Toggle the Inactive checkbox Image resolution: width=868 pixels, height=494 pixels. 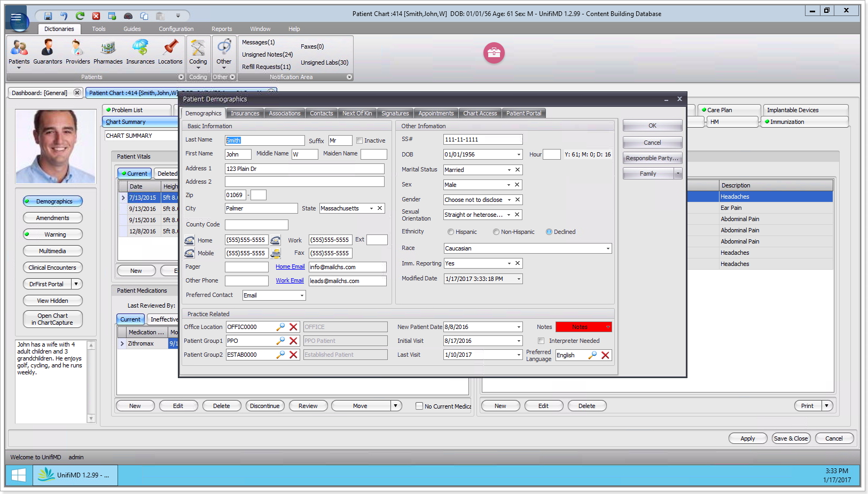(359, 140)
